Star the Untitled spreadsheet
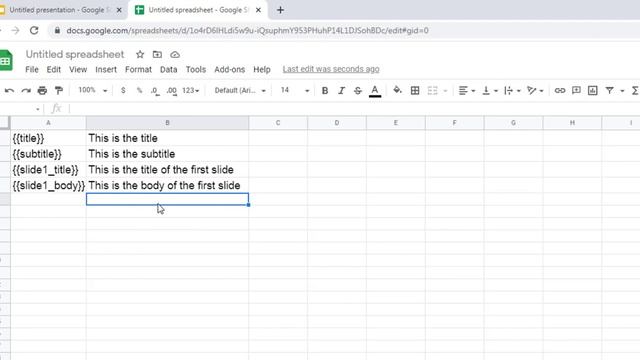 [140, 54]
